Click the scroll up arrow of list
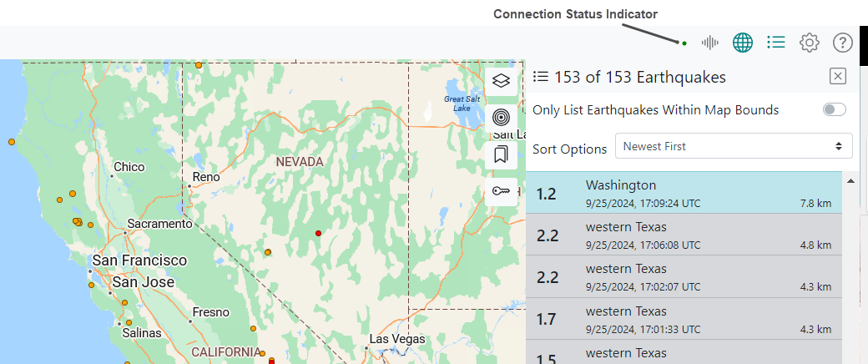The image size is (868, 364). 850,180
